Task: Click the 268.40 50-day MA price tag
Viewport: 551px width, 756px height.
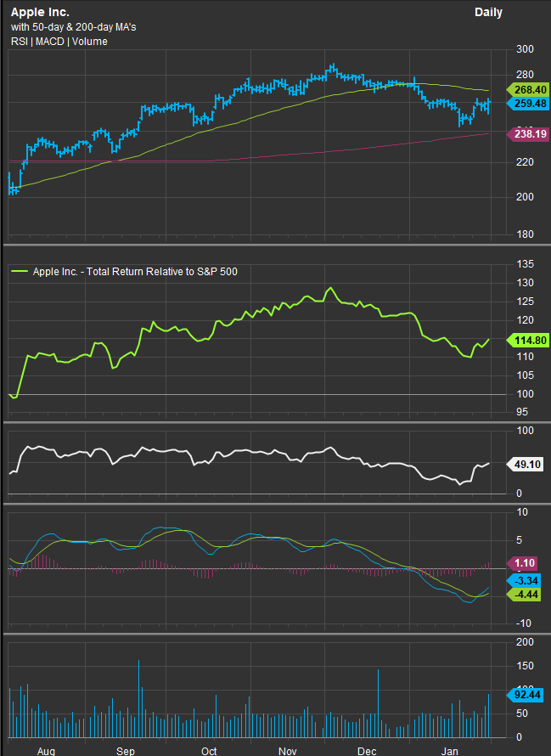Action: [527, 89]
